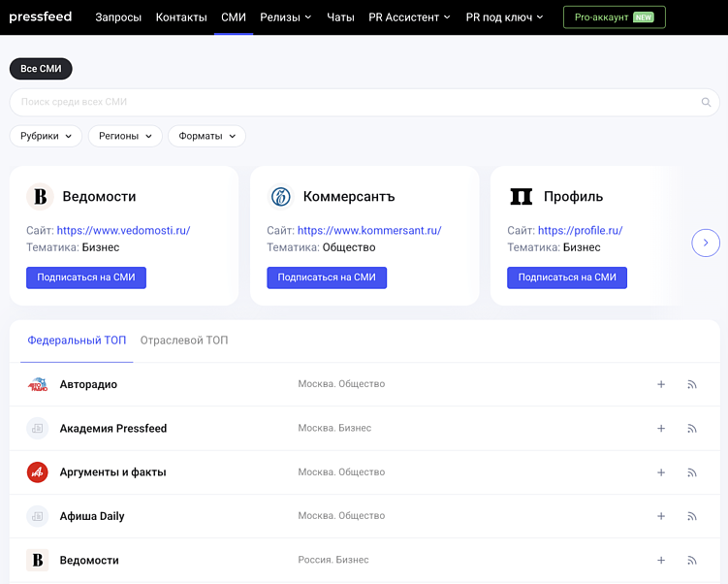The image size is (728, 584).
Task: Click the Профиль card title
Action: (x=573, y=197)
